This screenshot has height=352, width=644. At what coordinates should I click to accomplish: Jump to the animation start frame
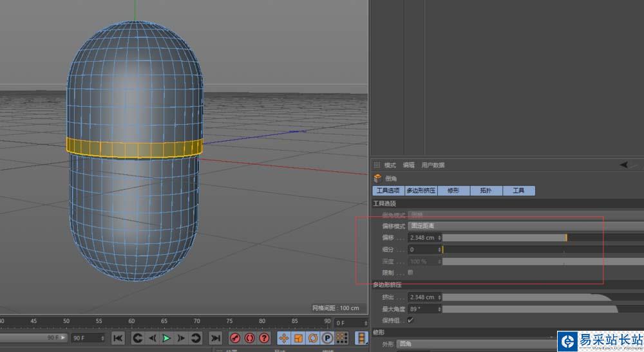pos(118,338)
